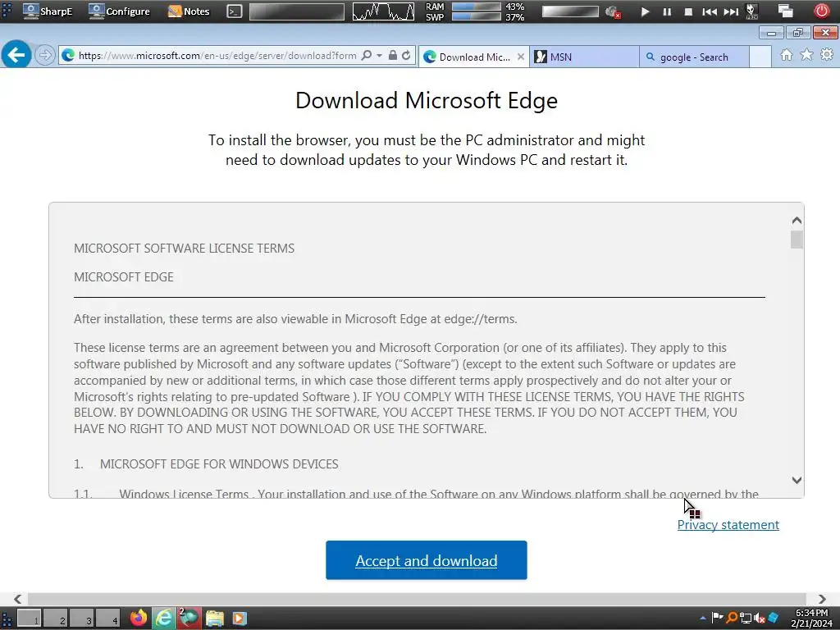Click the show desktop windows icon
The image size is (840, 630).
click(x=785, y=11)
